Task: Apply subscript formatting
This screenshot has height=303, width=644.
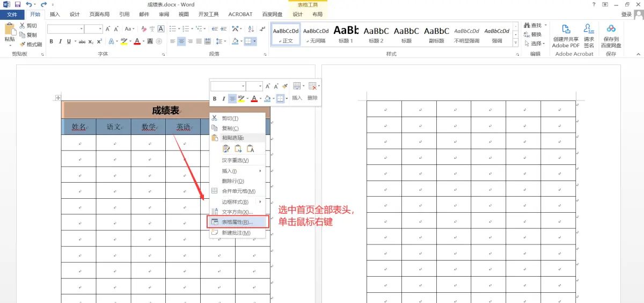Action: [91, 41]
